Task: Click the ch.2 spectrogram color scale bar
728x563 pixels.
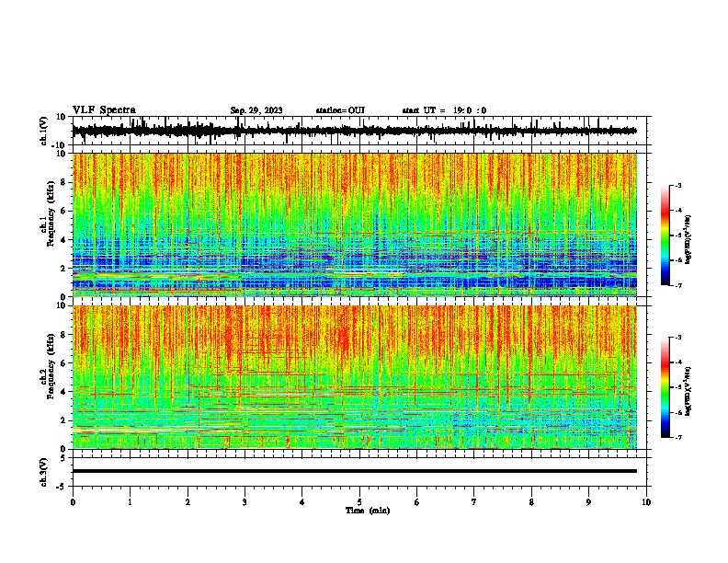Action: [665, 387]
